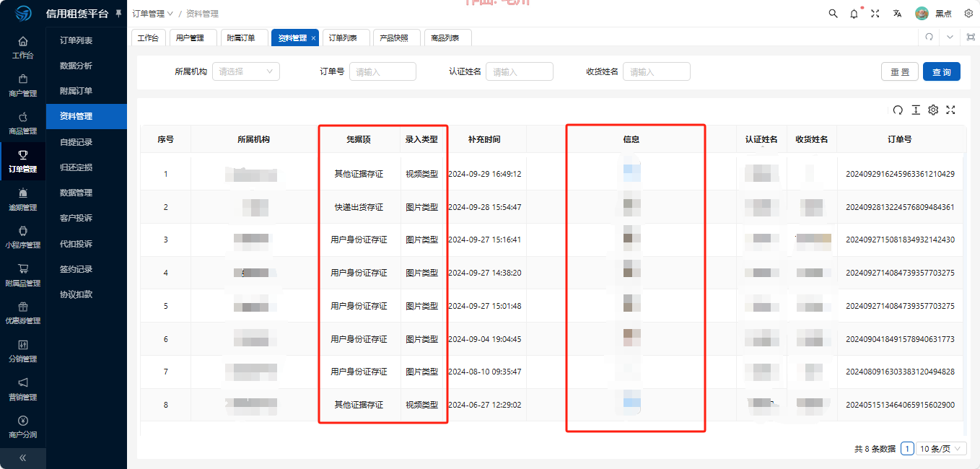980x469 pixels.
Task: Click the search magnifier icon in header
Action: [x=833, y=14]
